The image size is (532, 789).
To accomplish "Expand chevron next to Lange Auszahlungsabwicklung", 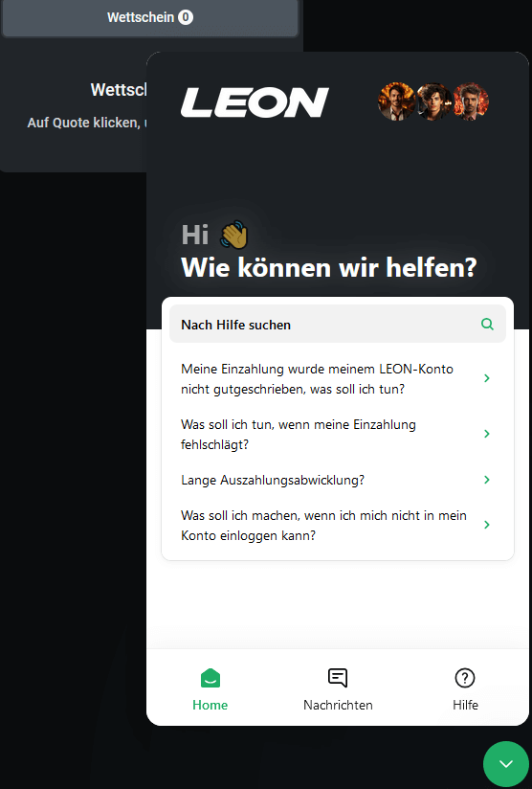I will (487, 480).
